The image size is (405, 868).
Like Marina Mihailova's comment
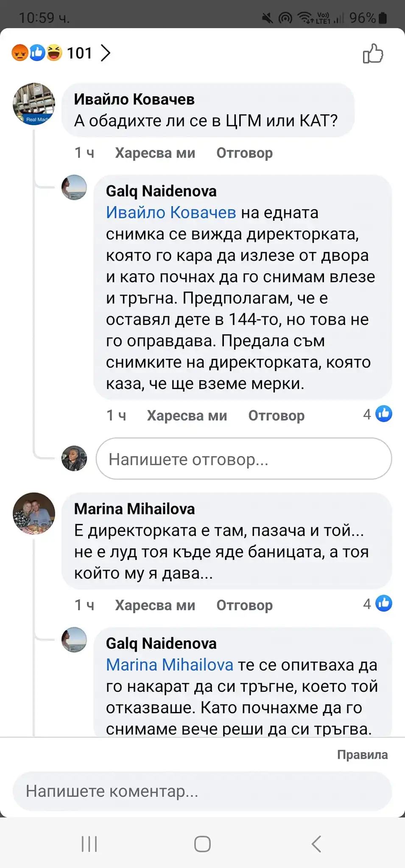(155, 605)
